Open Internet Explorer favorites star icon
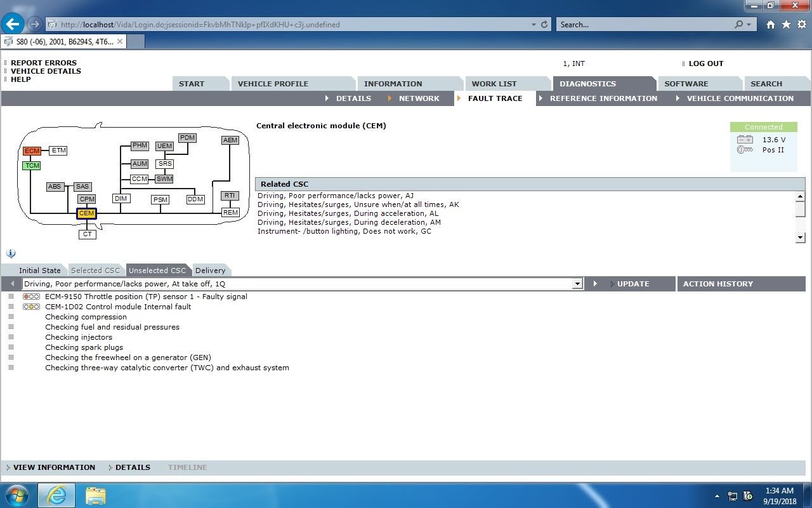The image size is (812, 508). click(786, 24)
